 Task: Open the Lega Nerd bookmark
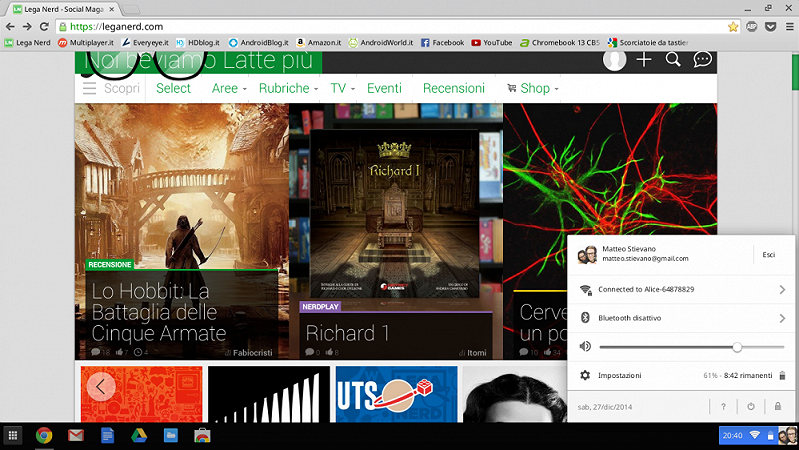pos(28,43)
